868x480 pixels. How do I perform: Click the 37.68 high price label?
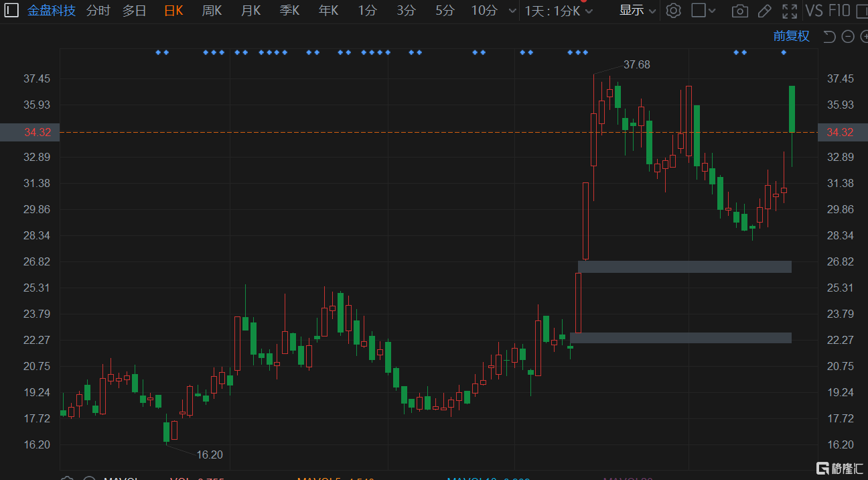pyautogui.click(x=636, y=65)
